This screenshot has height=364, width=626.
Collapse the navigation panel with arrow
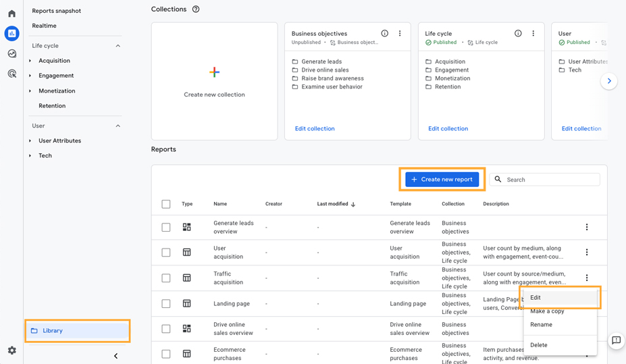pos(115,356)
